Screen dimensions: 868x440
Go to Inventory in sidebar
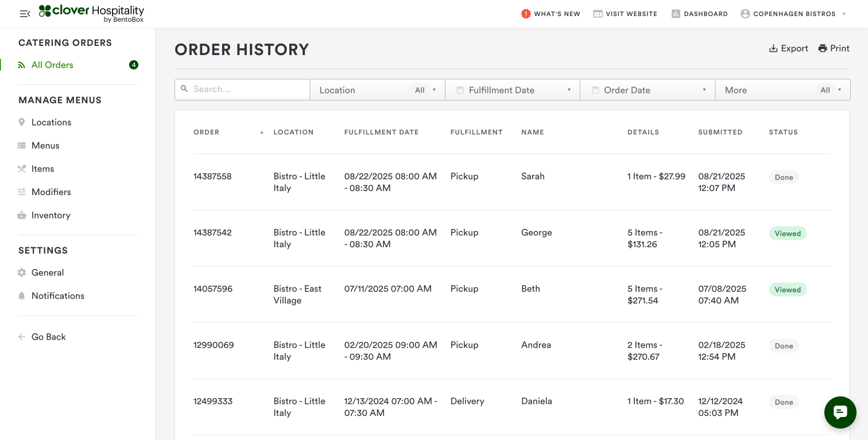point(51,215)
